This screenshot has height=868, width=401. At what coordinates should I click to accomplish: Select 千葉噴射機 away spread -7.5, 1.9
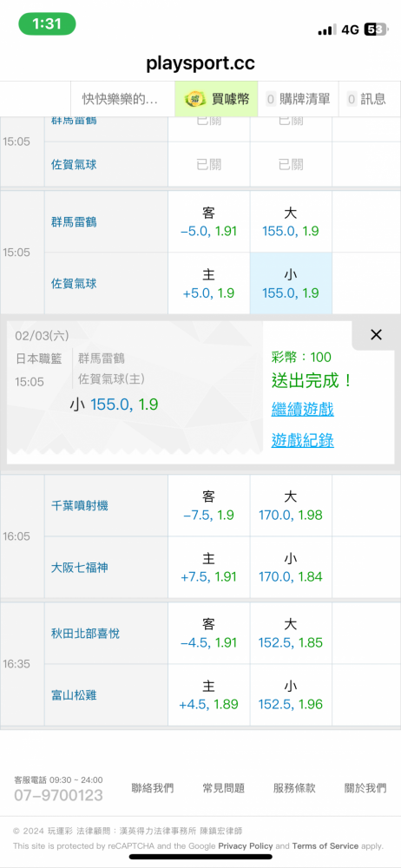[x=209, y=505]
